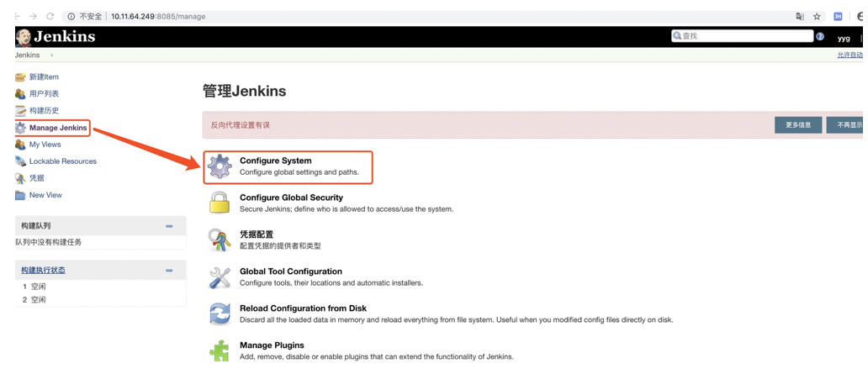
Task: Click the Configure System gear icon
Action: point(220,166)
